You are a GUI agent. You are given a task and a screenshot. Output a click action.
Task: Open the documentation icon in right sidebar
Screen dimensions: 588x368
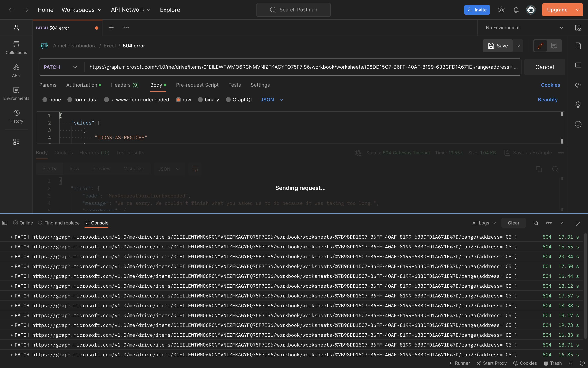point(578,46)
